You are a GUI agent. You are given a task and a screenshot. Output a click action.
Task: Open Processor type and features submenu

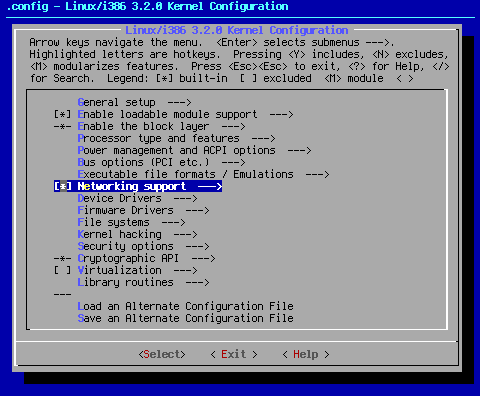(x=176, y=138)
